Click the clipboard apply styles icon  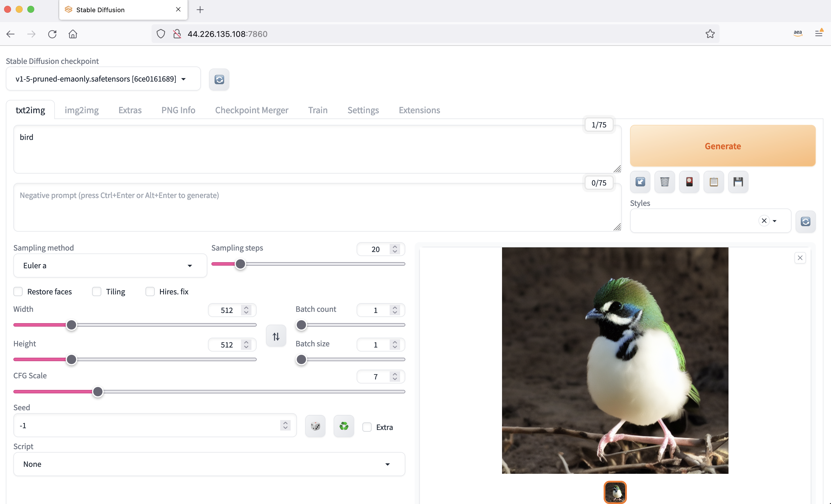point(713,182)
